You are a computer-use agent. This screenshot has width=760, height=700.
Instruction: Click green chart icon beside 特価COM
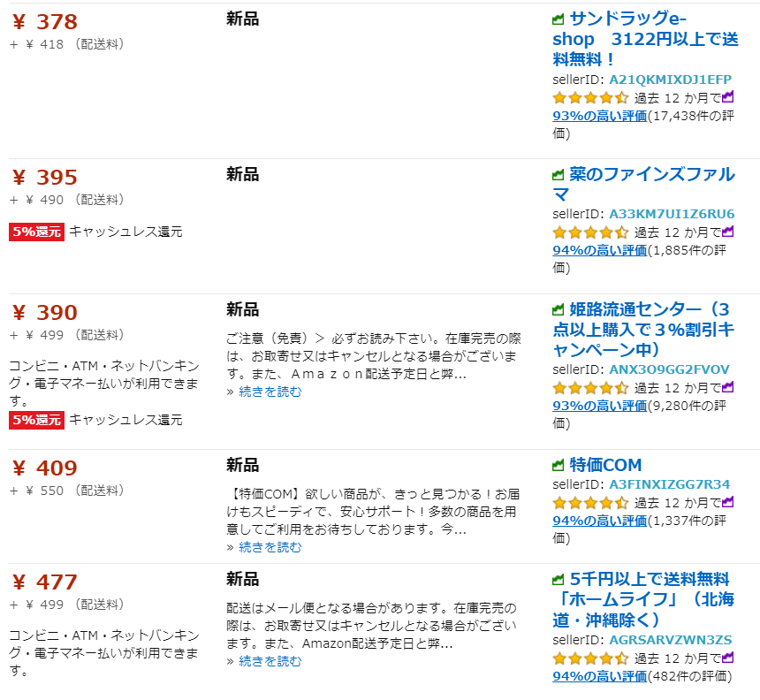(558, 465)
